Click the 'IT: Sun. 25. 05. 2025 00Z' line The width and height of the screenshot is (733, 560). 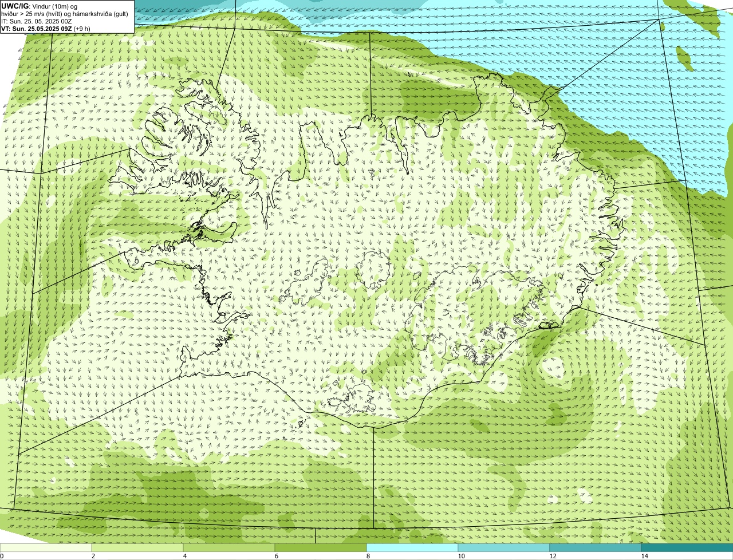pyautogui.click(x=37, y=21)
